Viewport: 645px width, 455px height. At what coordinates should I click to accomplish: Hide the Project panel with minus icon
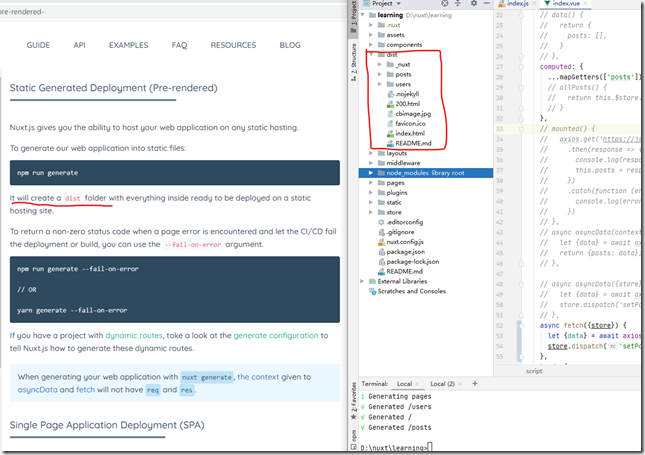487,3
